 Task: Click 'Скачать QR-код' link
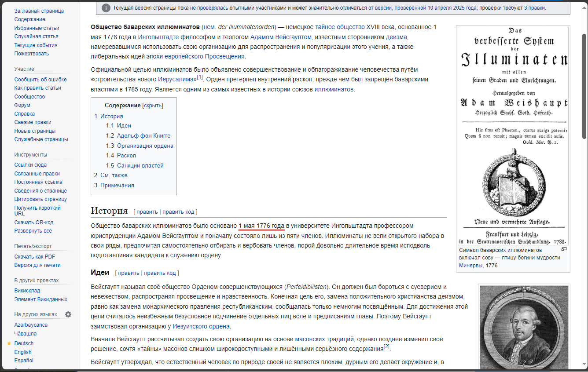tap(34, 222)
